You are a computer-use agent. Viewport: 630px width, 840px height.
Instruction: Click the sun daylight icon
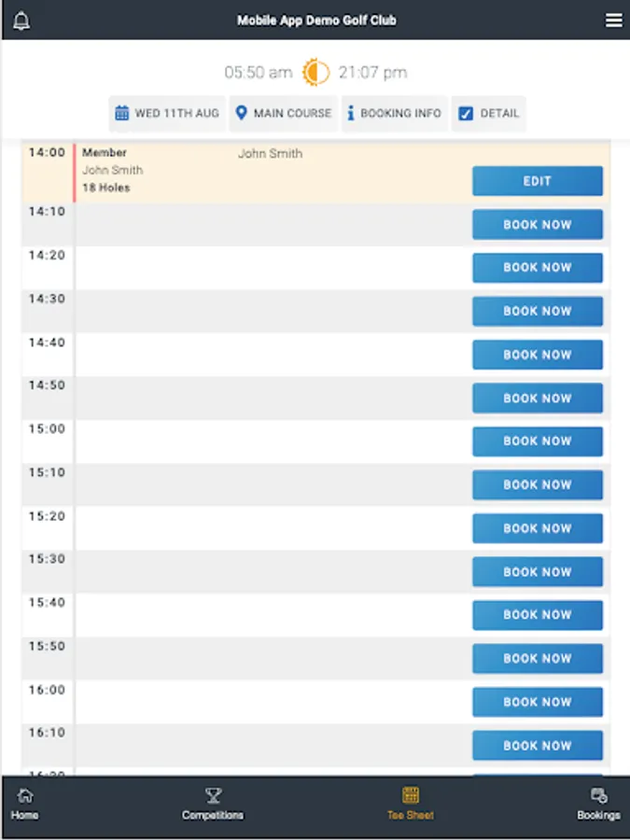click(315, 72)
